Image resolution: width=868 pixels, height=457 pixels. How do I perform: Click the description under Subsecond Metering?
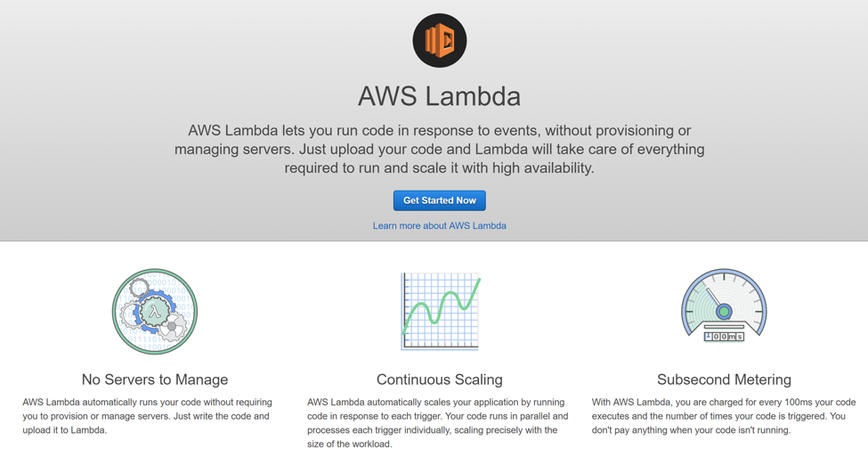(x=723, y=416)
